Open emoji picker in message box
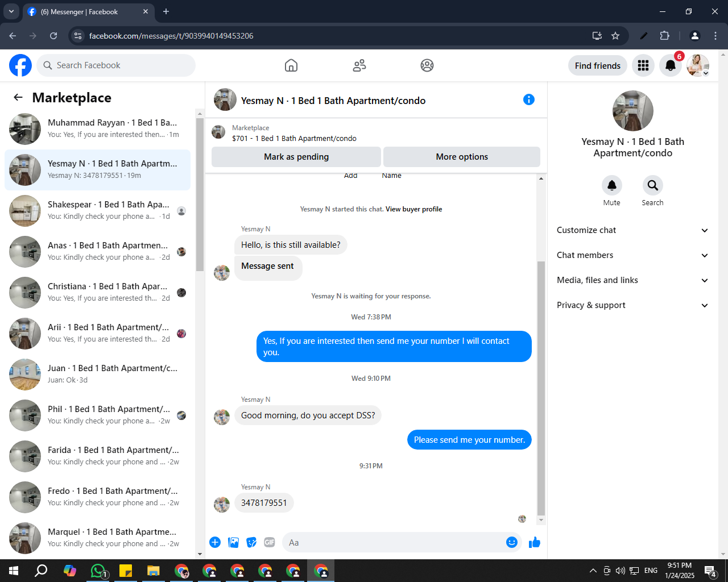 [512, 542]
